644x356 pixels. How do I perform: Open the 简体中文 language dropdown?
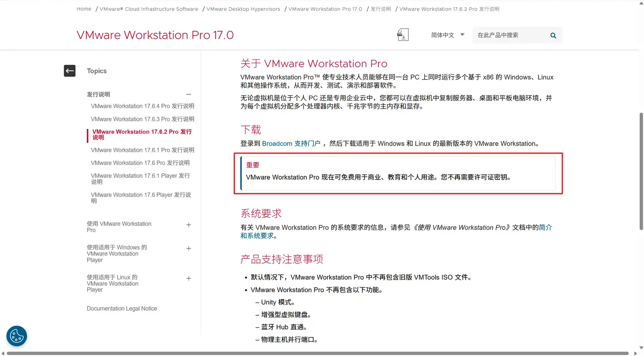(448, 35)
